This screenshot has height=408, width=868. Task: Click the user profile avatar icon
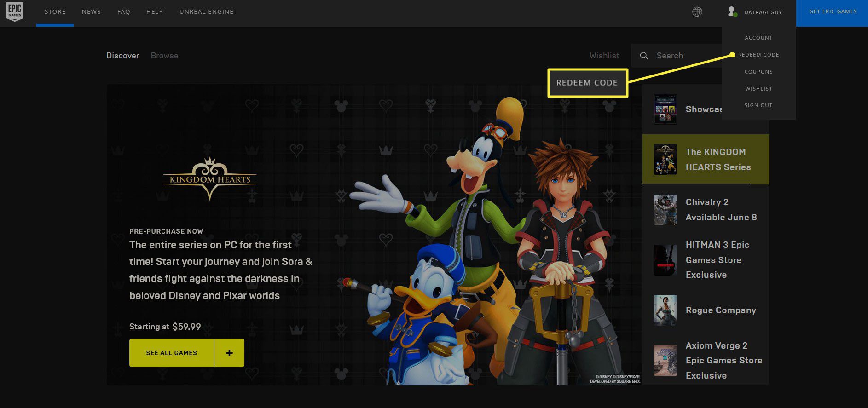point(732,11)
